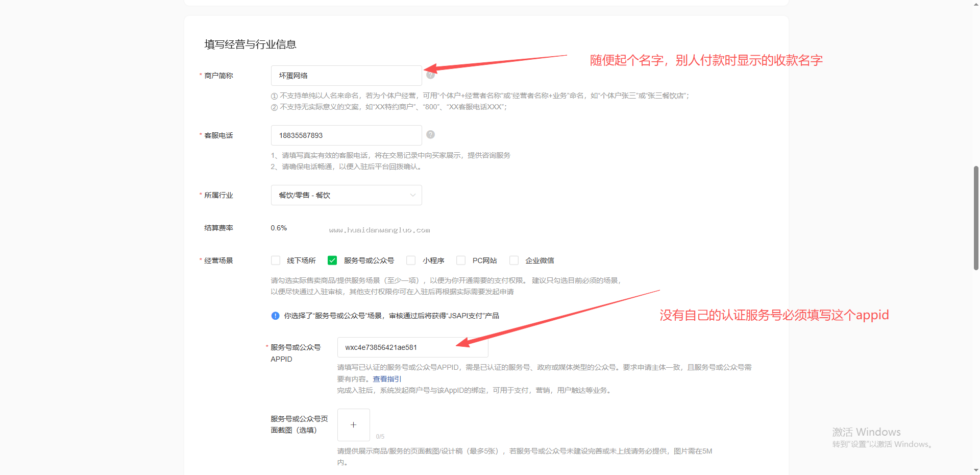The width and height of the screenshot is (980, 475).
Task: Click the 客服电话 field label
Action: pos(218,135)
